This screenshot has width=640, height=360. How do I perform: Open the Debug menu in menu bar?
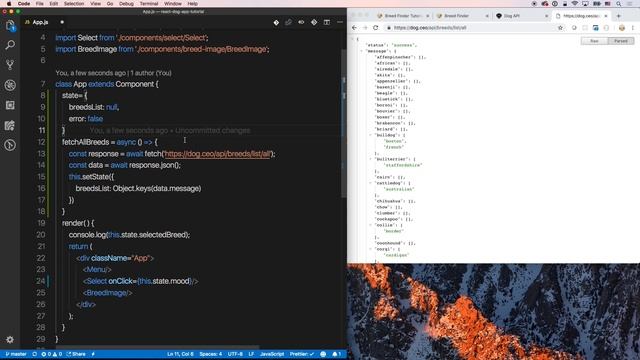coord(126,4)
